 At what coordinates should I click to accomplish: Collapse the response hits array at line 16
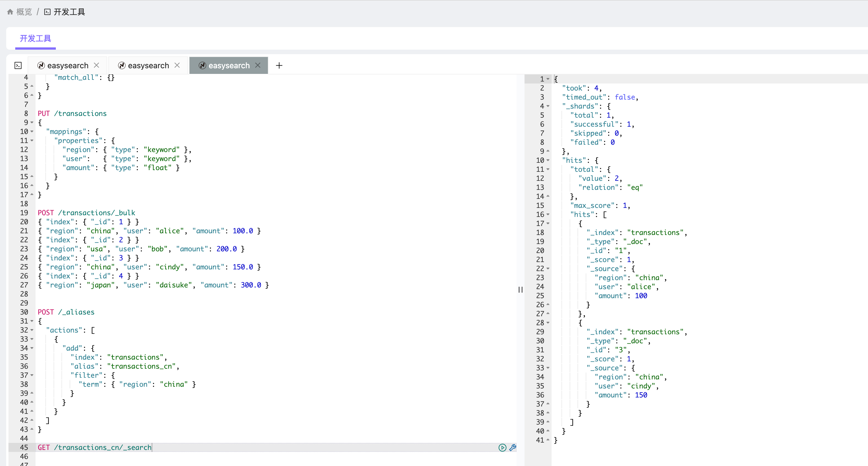click(548, 214)
